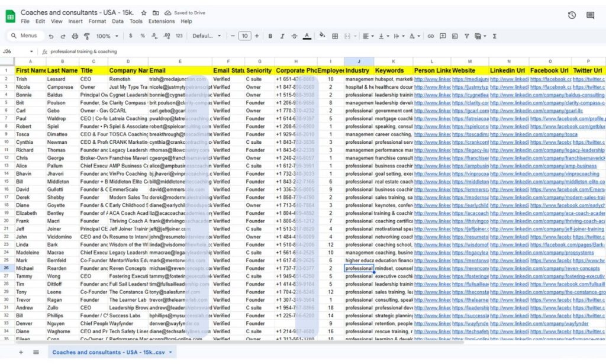Add a new sheet plus button

[21, 352]
